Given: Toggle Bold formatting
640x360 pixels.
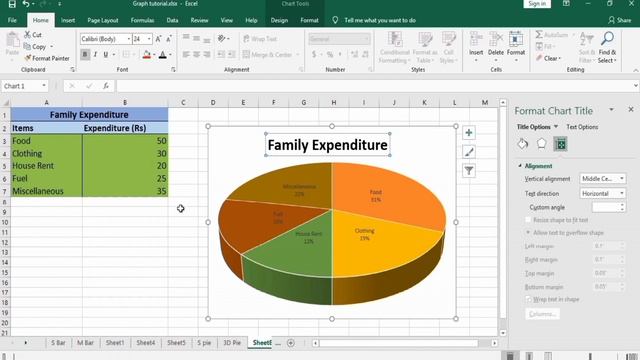Looking at the screenshot, I should tap(85, 54).
